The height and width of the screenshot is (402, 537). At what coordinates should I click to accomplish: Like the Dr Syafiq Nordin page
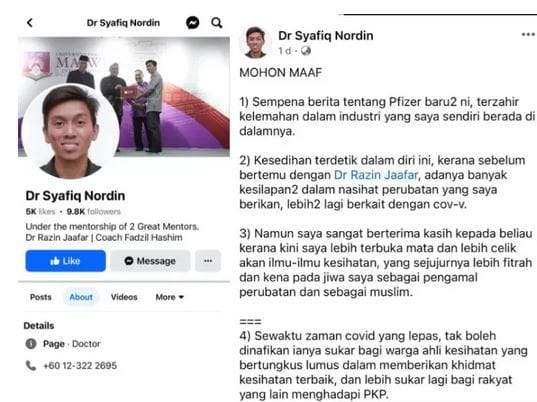65,261
